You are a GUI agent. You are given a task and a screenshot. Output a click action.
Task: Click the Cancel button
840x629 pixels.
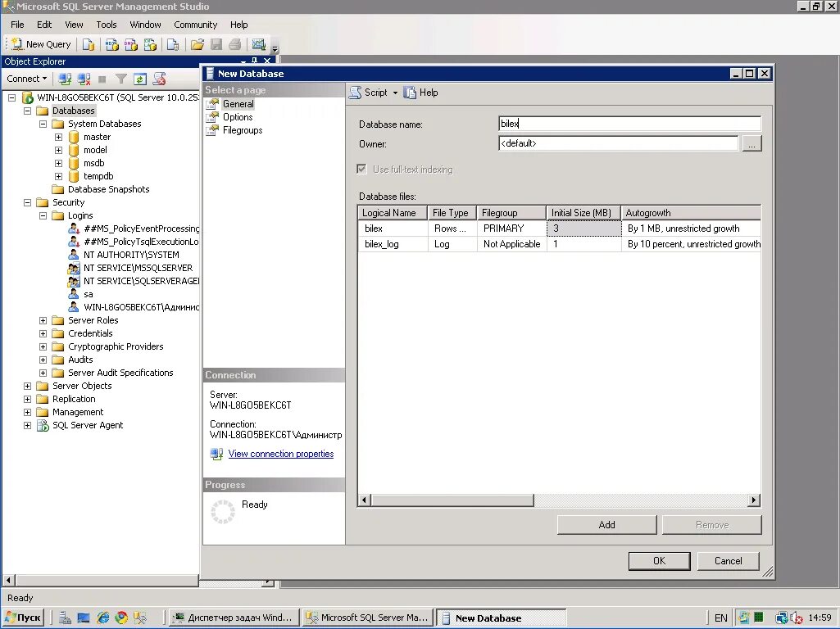point(728,560)
